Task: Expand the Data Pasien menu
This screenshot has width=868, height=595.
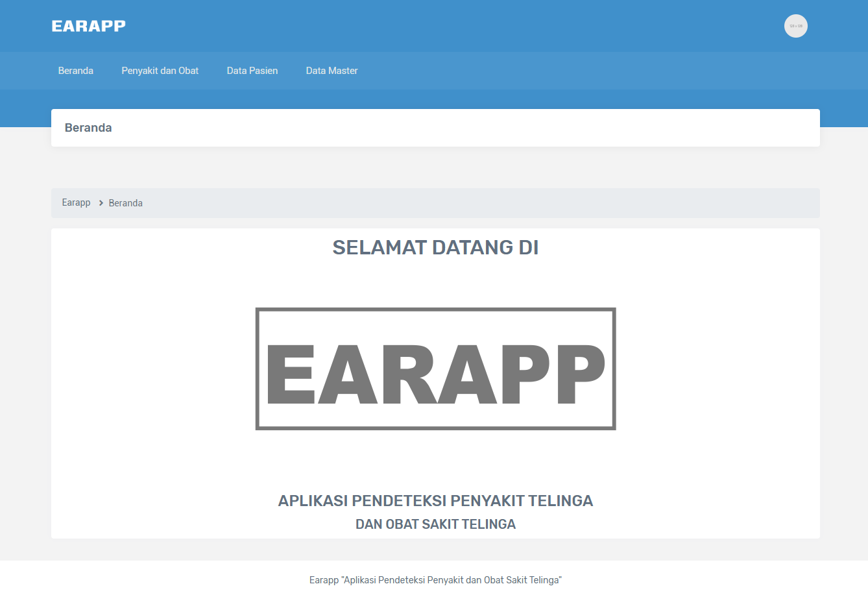Action: (x=252, y=71)
